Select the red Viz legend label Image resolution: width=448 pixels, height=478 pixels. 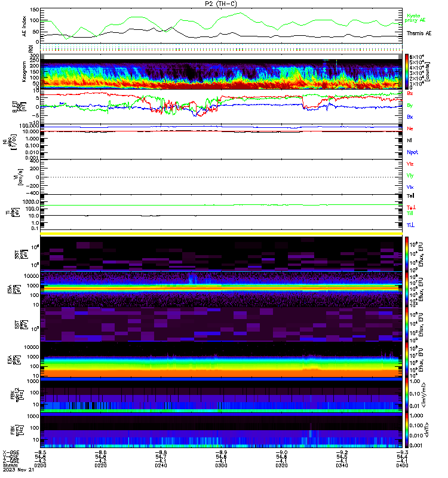410,164
